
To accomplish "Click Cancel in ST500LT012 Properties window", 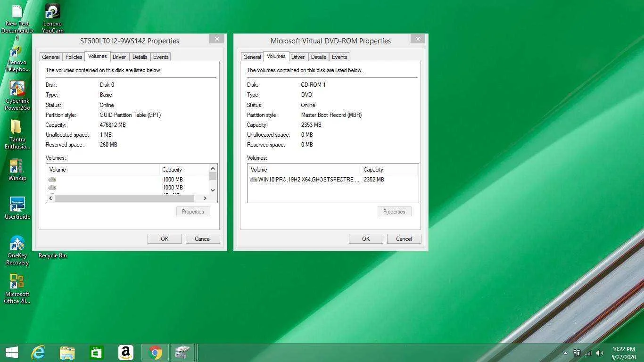I will (x=203, y=239).
